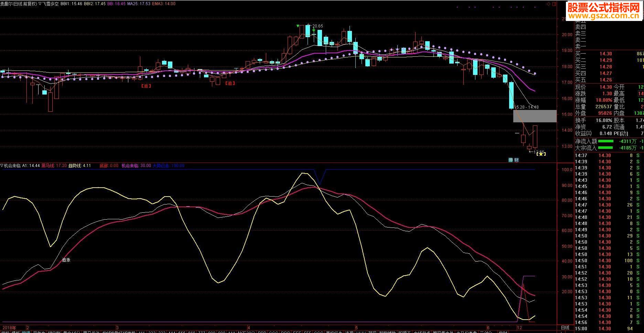The image size is (644, 333).
Task: Click the 黑马线: 17.20 indicator value
Action: pos(54,166)
